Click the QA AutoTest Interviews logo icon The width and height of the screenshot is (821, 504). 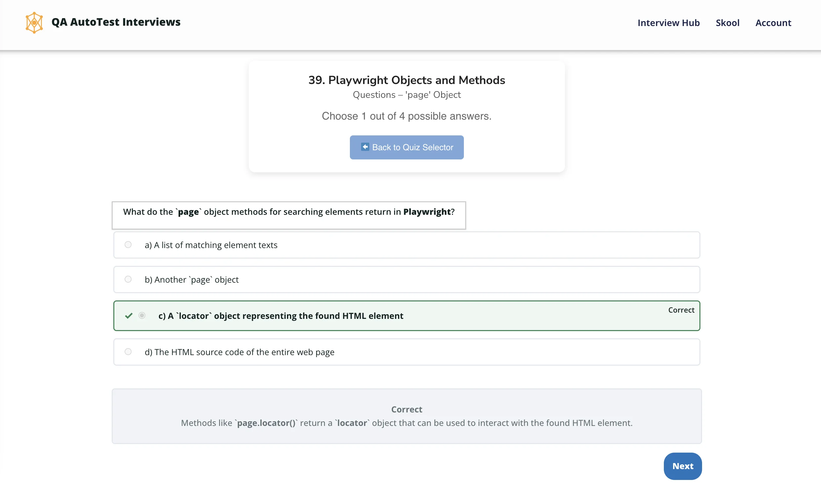[34, 23]
